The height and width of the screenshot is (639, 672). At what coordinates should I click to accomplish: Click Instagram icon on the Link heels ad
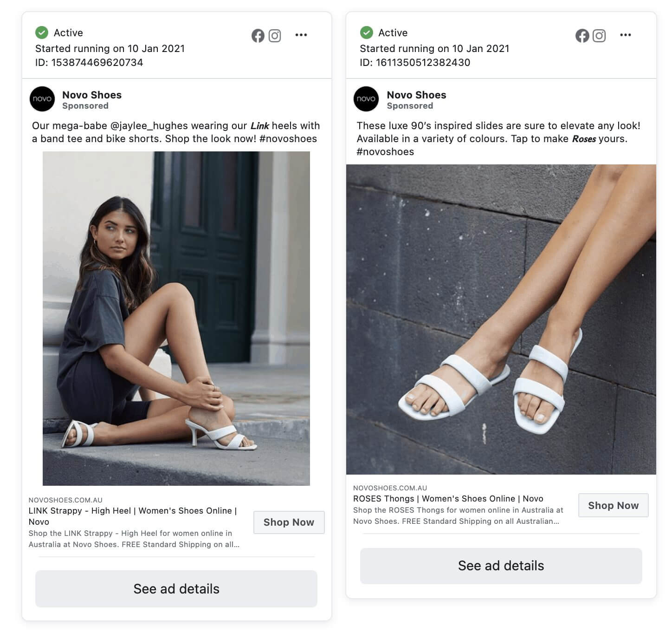pyautogui.click(x=275, y=36)
